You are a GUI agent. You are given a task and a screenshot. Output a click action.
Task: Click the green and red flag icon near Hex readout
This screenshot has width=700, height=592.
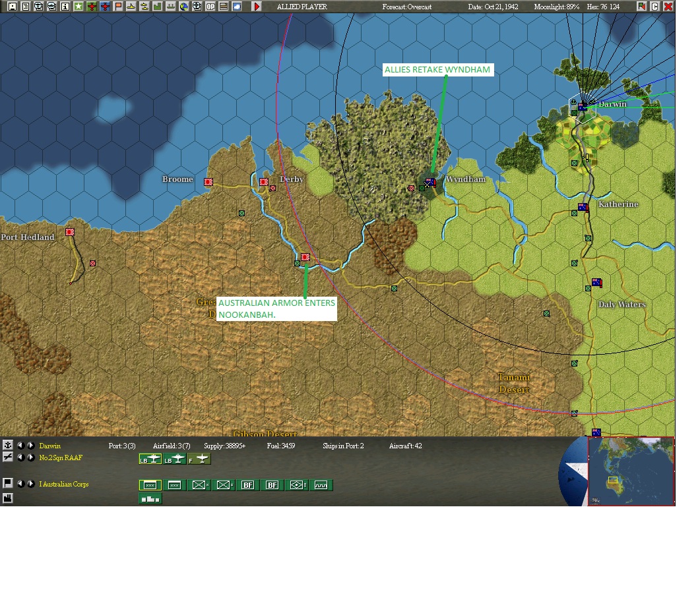pyautogui.click(x=641, y=6)
